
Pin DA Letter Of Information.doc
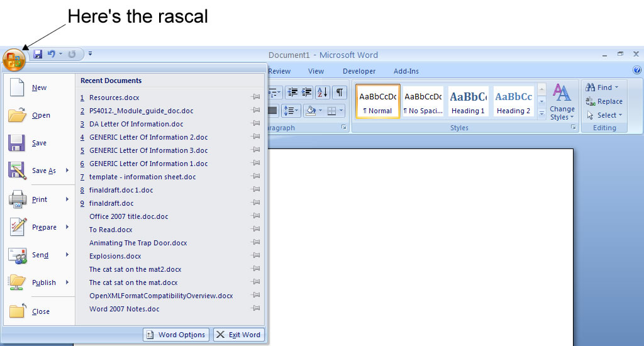pos(255,123)
